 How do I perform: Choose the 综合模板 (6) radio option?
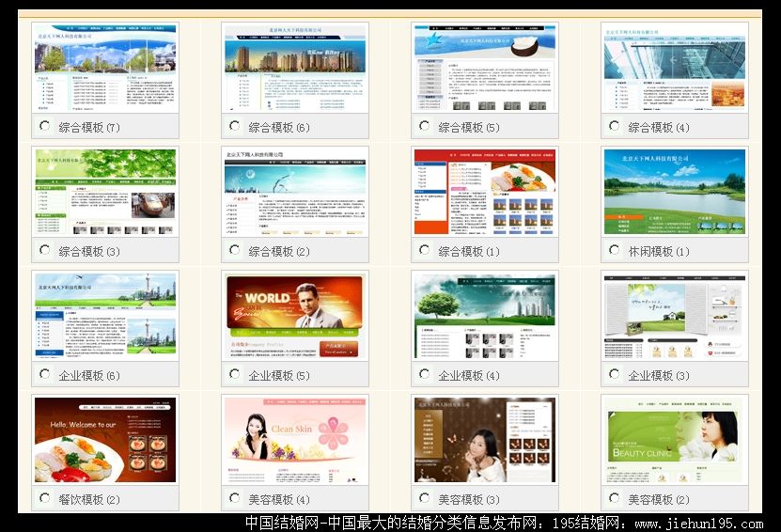tap(234, 126)
